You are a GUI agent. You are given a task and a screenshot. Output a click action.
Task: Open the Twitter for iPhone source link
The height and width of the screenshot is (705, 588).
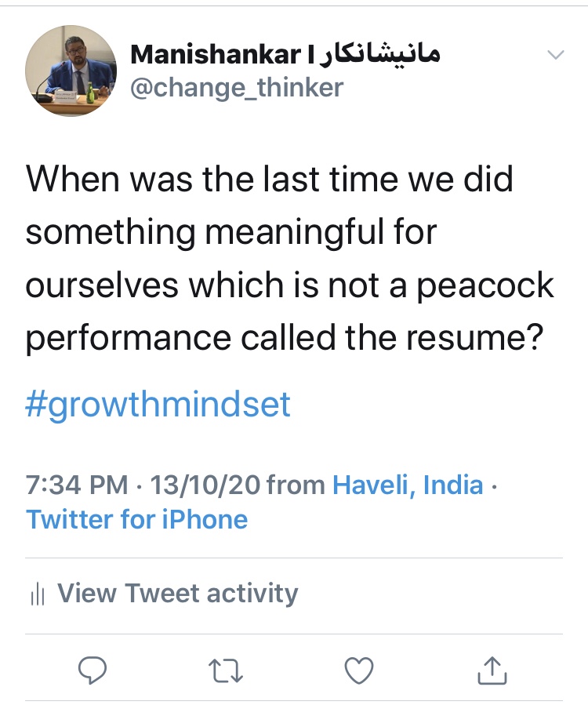137,519
